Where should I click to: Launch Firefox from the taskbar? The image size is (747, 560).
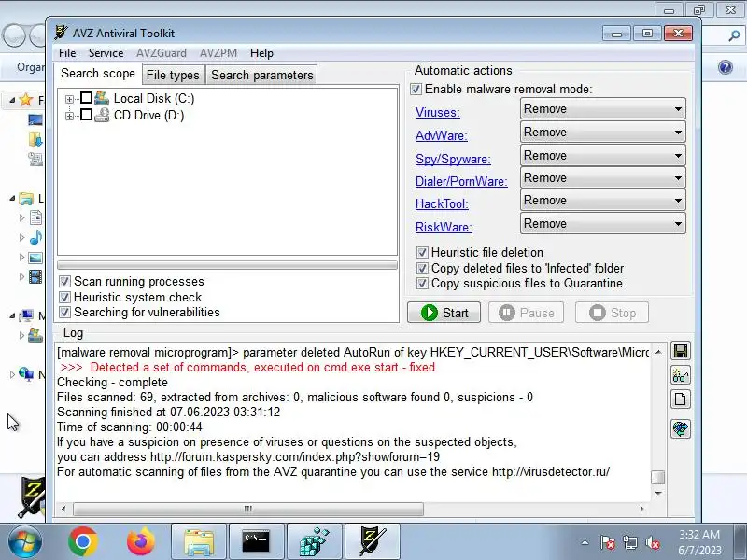[141, 542]
